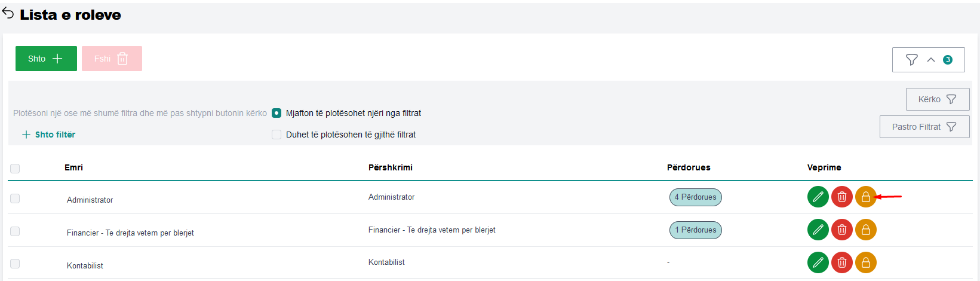Tick the checkbox for the Kontabilist row
Screen dimensions: 980x281
(x=15, y=264)
